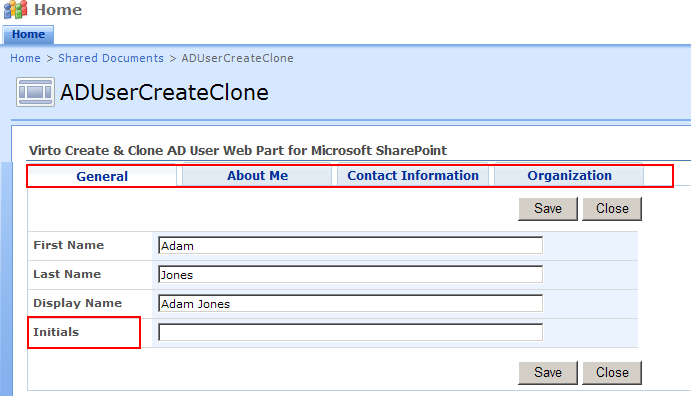
Task: Click the Last Name label
Action: [x=67, y=274]
